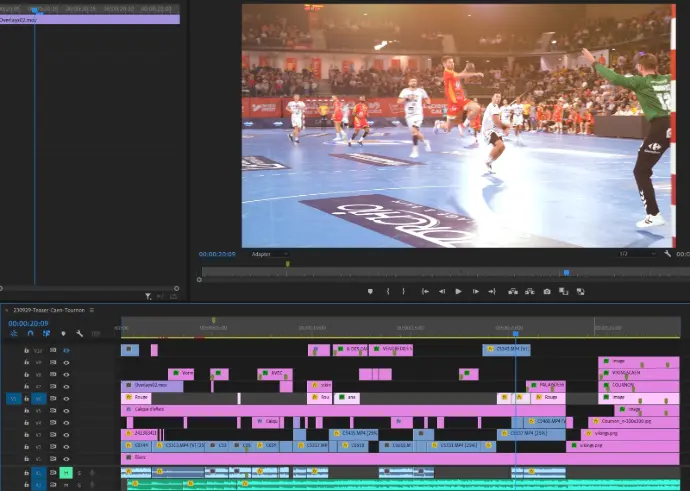Click the Program monitor scrub playhead
Viewport: 690px width, 491px height.
(567, 273)
